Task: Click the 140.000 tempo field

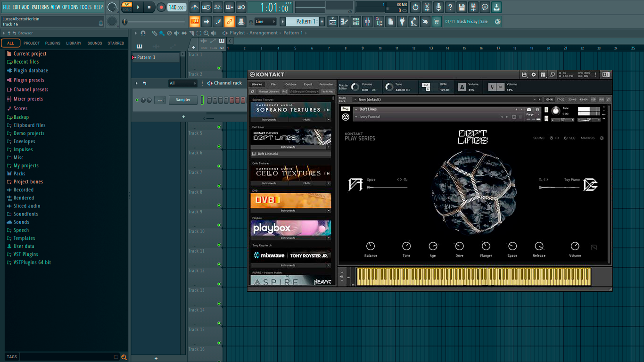Action: point(176,8)
